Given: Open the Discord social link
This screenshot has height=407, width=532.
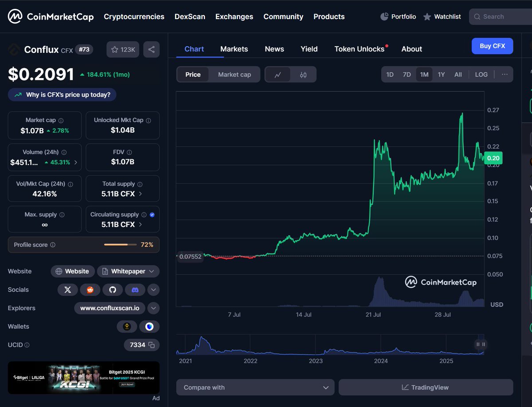Looking at the screenshot, I should [x=135, y=290].
